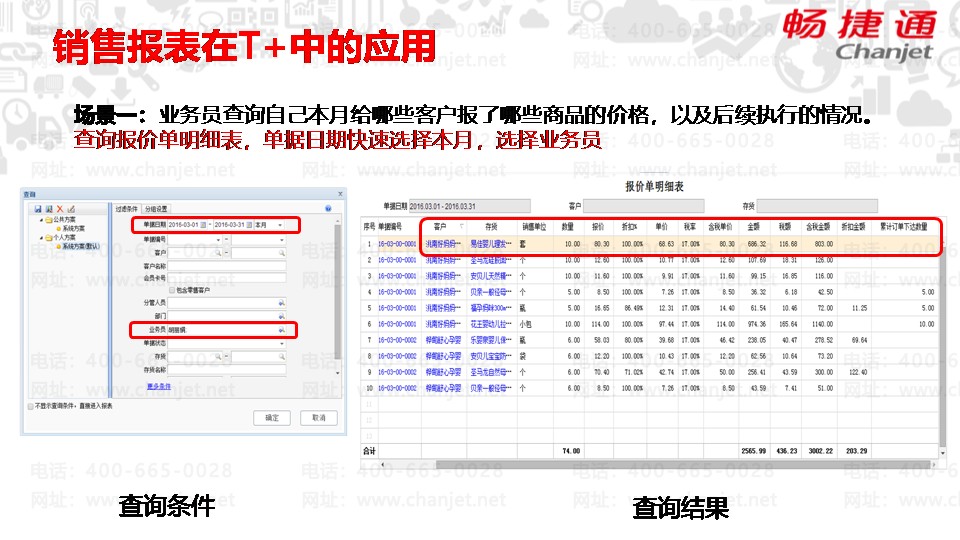Click the 存货名称 input field
This screenshot has width=960, height=540.
227,370
